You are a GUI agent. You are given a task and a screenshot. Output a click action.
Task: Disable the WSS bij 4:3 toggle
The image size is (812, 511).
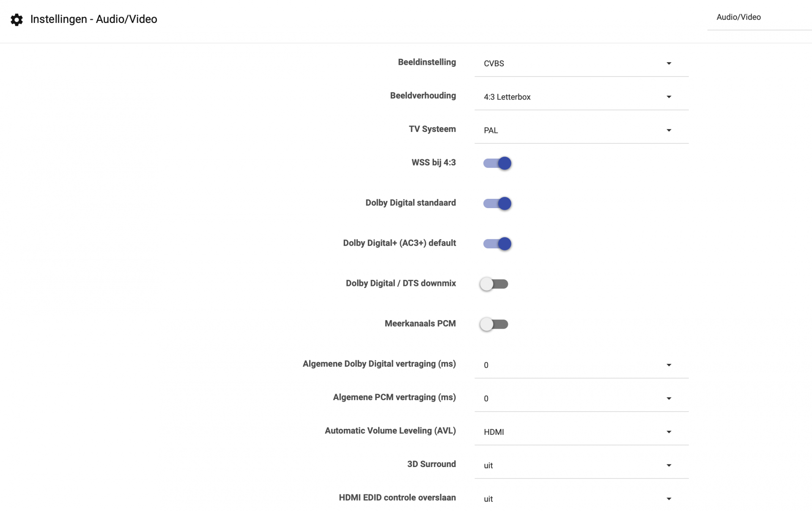pos(497,163)
